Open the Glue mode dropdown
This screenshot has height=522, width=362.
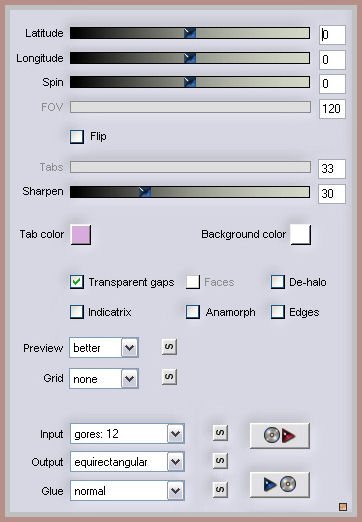127,490
